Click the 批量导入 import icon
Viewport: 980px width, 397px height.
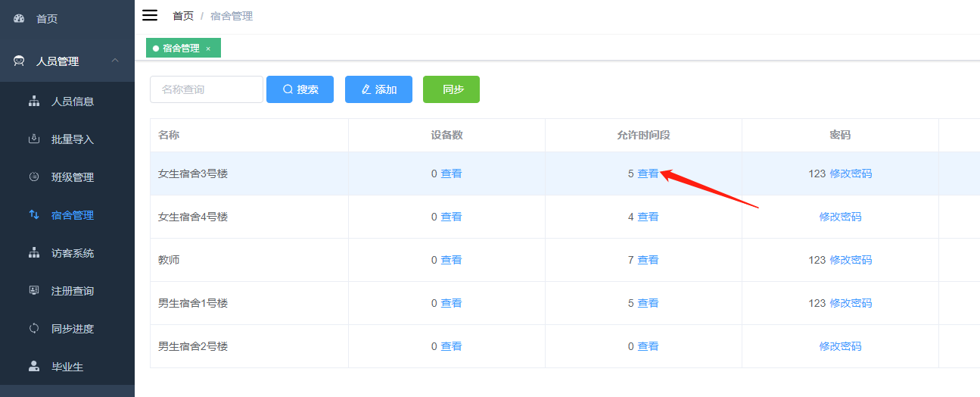[x=34, y=139]
